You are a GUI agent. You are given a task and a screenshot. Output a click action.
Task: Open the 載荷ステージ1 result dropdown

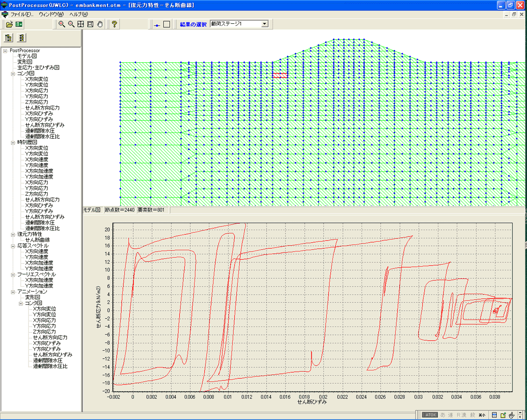[264, 24]
